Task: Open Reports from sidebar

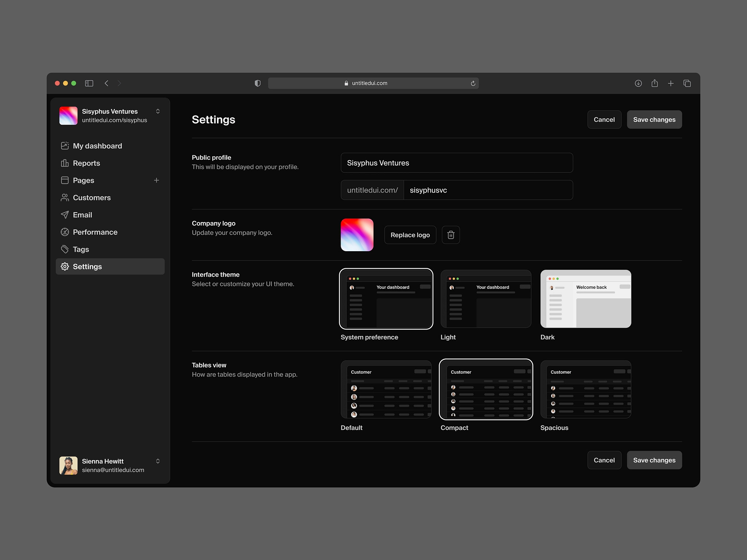Action: [110, 163]
